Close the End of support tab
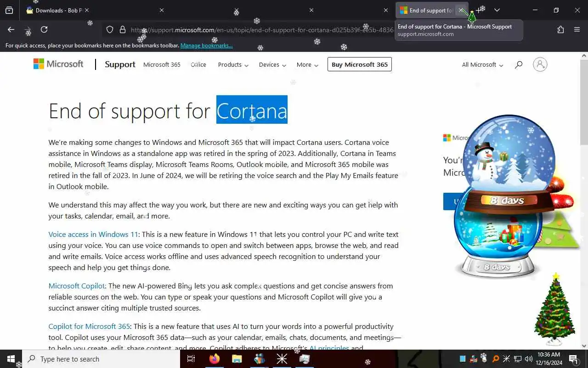Image resolution: width=588 pixels, height=368 pixels. coord(461,10)
